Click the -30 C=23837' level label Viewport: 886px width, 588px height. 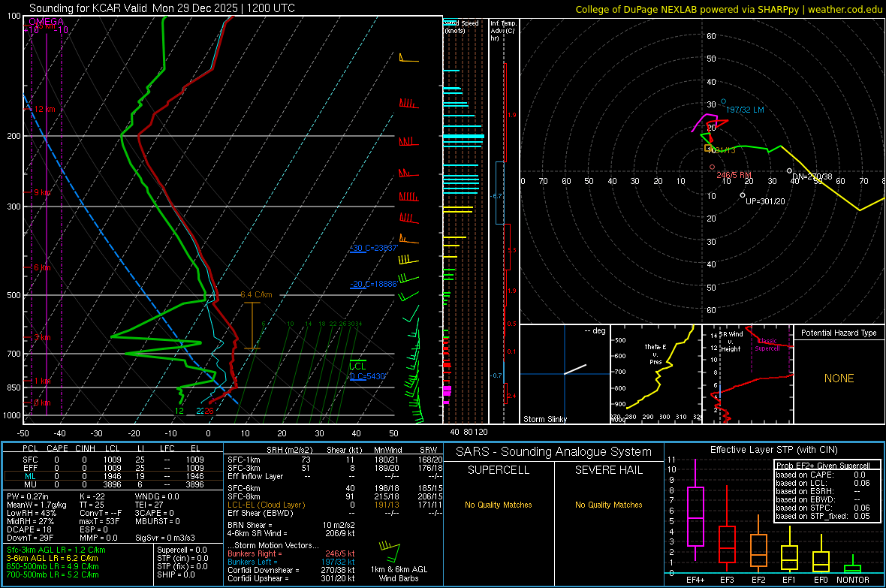pos(373,248)
